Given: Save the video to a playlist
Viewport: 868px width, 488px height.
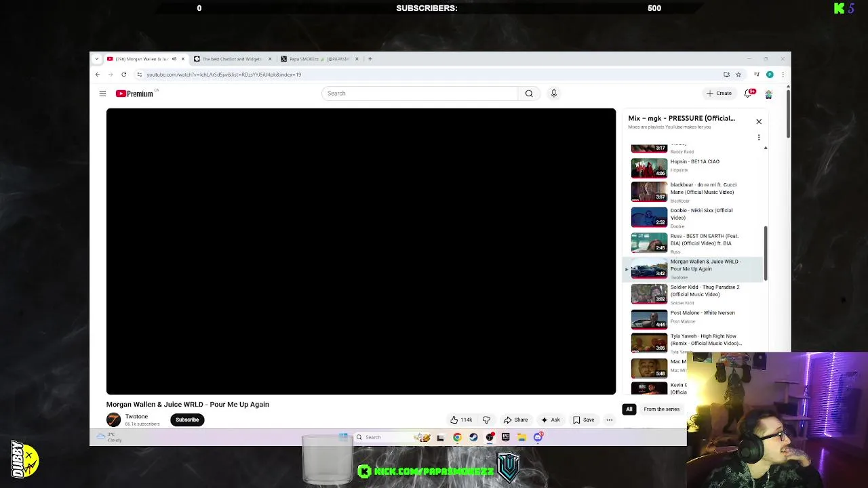Looking at the screenshot, I should click(584, 420).
